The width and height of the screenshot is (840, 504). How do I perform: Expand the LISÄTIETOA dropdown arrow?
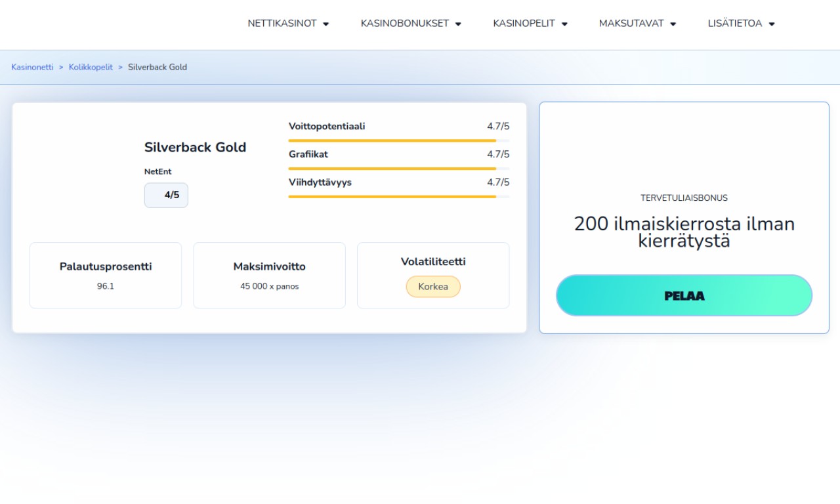(x=772, y=24)
